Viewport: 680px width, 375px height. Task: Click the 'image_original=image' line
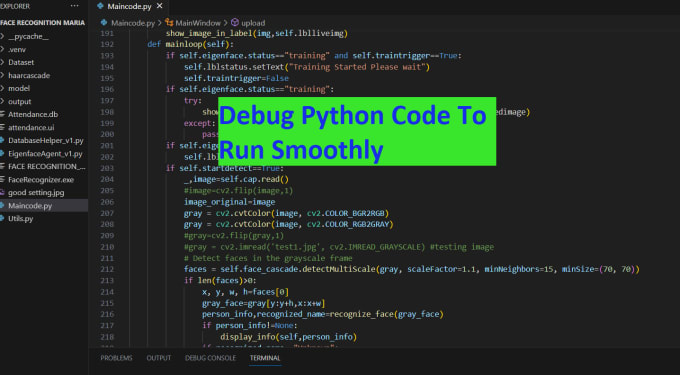(x=229, y=202)
